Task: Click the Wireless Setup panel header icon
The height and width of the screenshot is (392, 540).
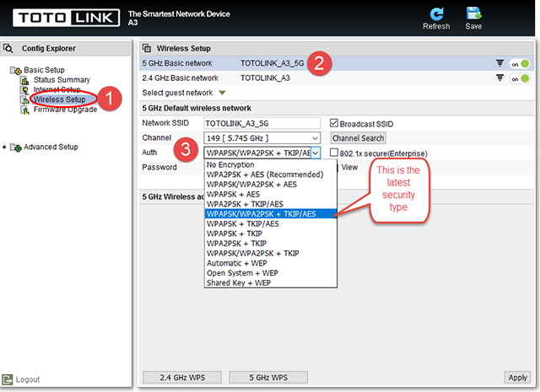Action: [x=147, y=48]
